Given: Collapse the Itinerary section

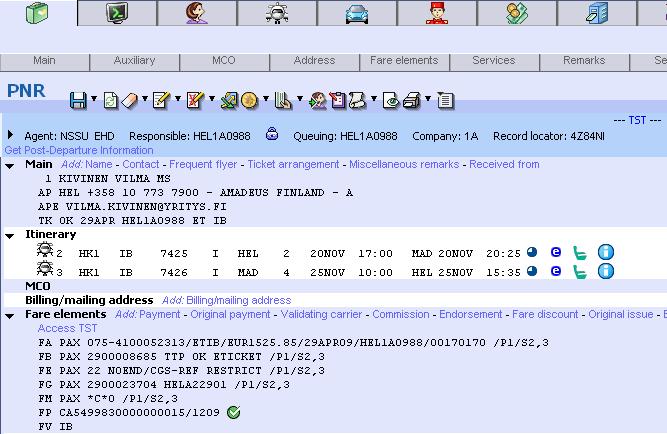Looking at the screenshot, I should click(10, 236).
